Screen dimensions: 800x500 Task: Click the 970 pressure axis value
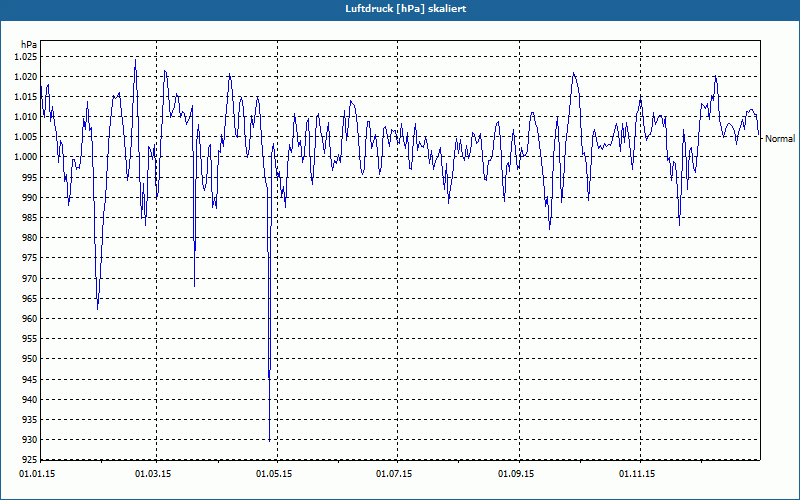click(31, 278)
